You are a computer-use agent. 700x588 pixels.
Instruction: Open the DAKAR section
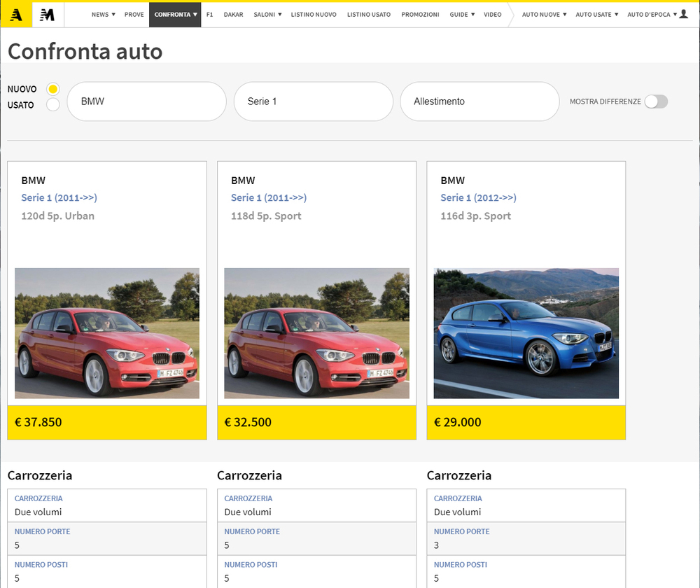(234, 15)
